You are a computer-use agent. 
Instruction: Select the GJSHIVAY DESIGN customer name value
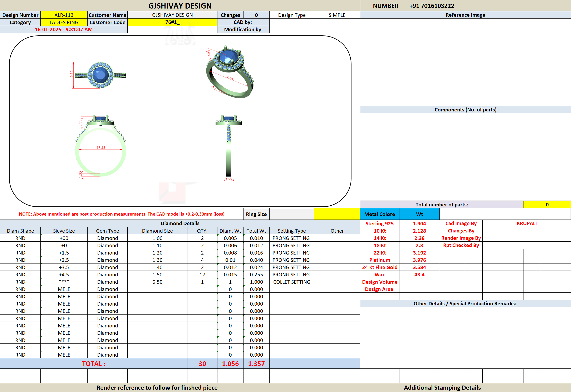pyautogui.click(x=172, y=15)
